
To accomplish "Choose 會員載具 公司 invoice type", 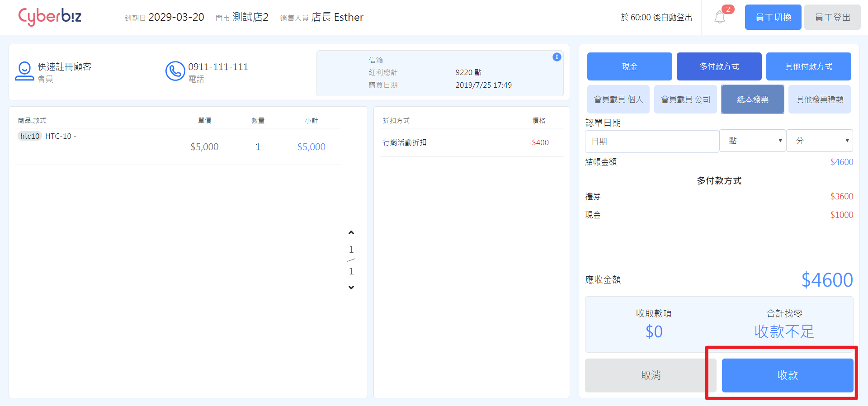I will coord(685,99).
